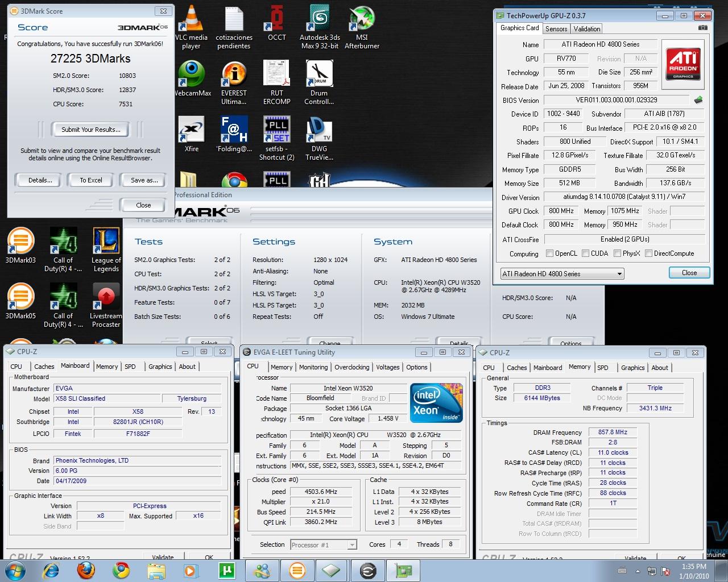The width and height of the screenshot is (728, 582).
Task: Close the 3DMark Score dialog
Action: [143, 205]
